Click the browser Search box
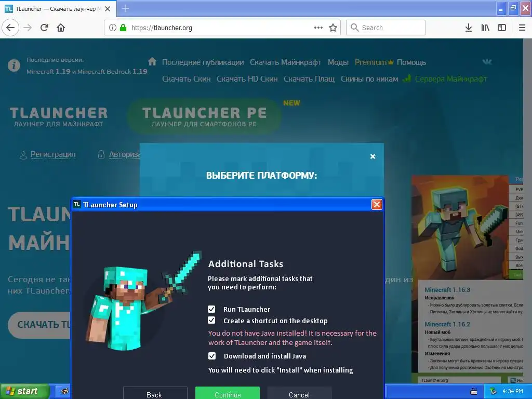 pos(385,28)
